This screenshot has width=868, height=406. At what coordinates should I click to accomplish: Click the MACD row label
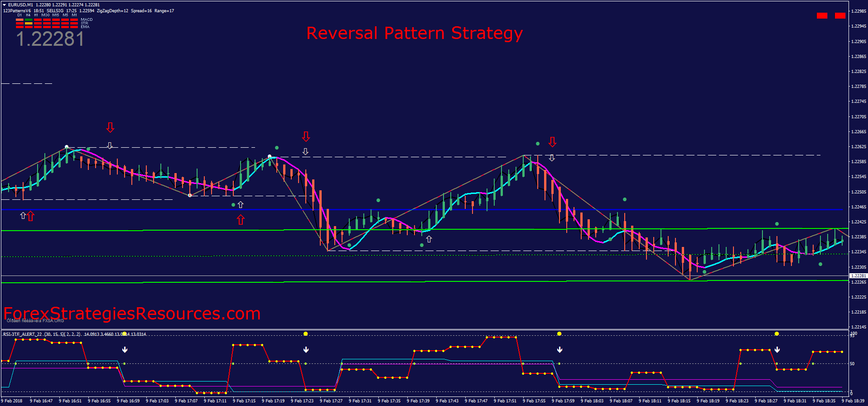click(87, 19)
